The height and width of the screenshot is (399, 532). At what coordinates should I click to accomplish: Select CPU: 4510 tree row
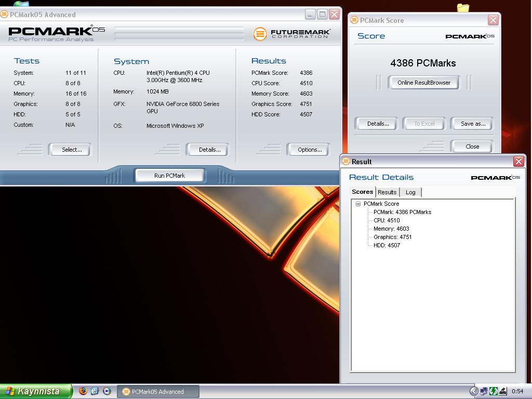(x=387, y=220)
